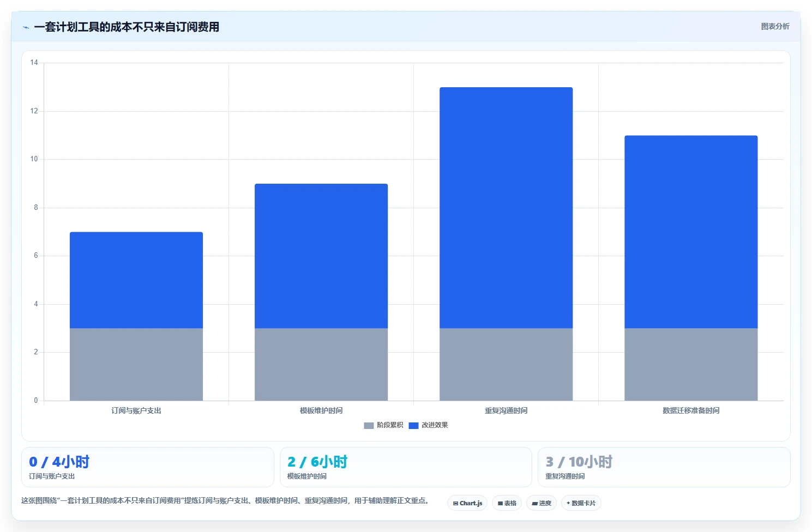Click the gray bar for 重复沟通时间

(x=506, y=364)
